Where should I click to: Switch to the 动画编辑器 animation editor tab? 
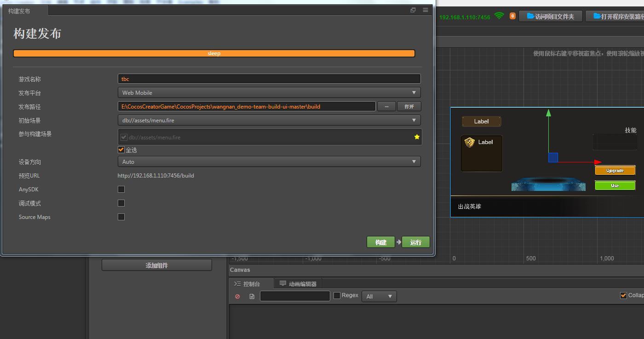click(x=299, y=284)
